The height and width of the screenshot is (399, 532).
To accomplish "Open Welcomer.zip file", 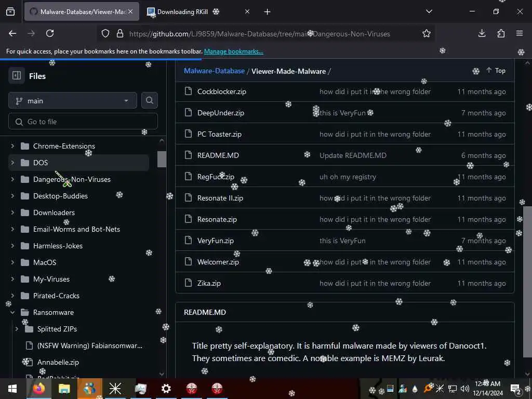I will pos(218,262).
